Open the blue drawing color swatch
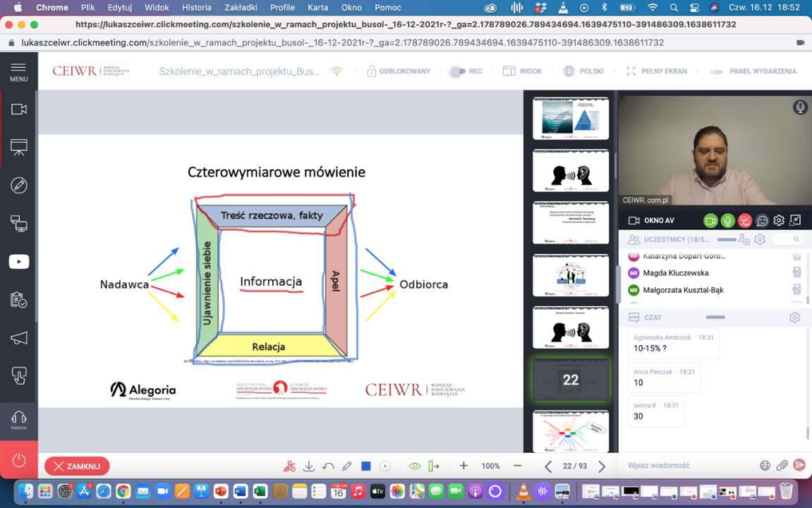Image resolution: width=812 pixels, height=508 pixels. (366, 466)
